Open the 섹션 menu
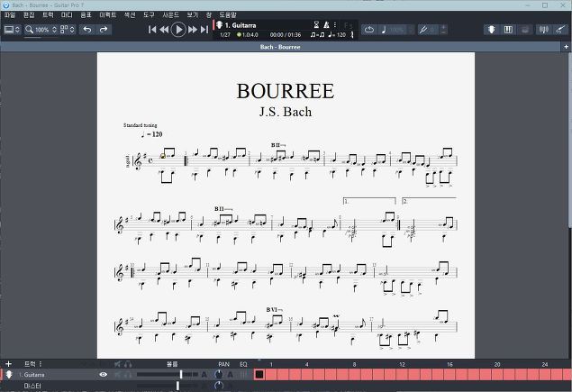The width and height of the screenshot is (572, 392). (130, 15)
